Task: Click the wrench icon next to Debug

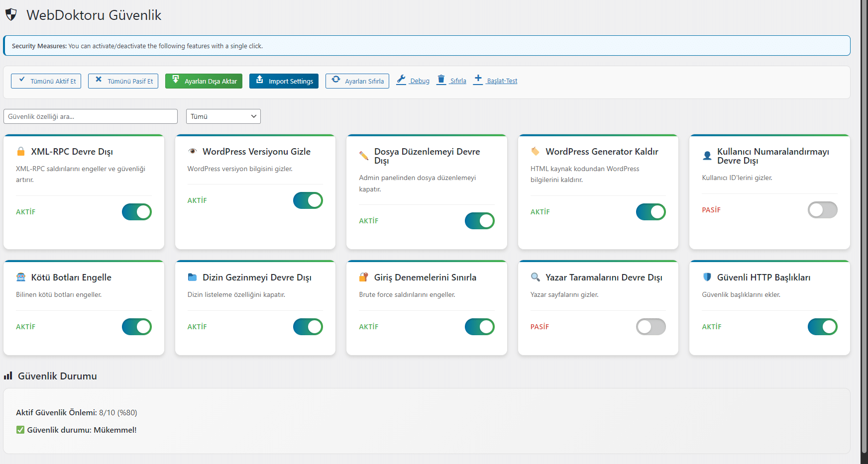Action: click(x=401, y=80)
